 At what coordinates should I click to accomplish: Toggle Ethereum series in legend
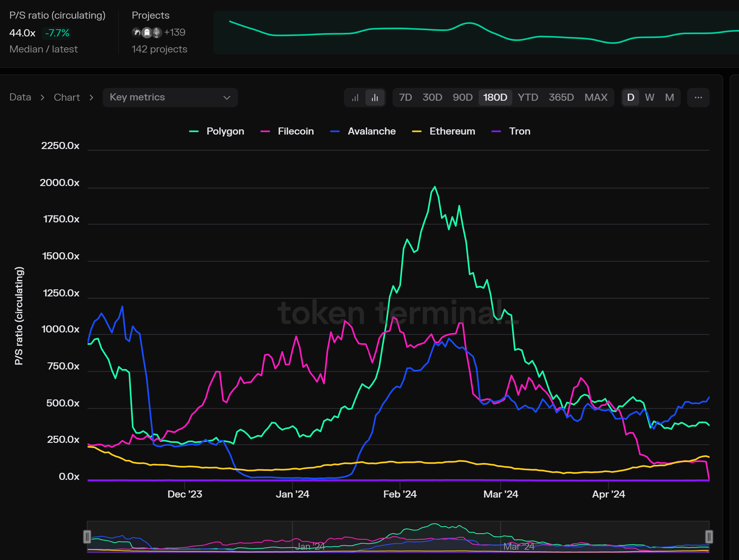452,131
